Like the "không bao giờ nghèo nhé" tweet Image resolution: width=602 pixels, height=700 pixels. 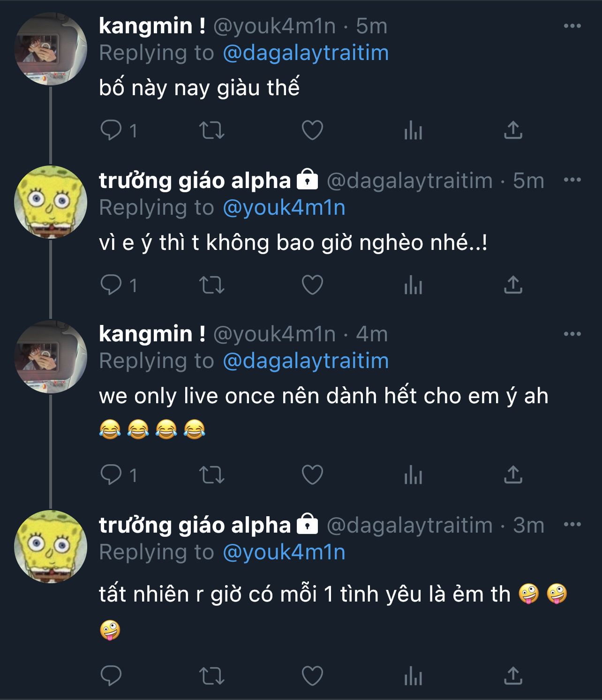coord(312,285)
